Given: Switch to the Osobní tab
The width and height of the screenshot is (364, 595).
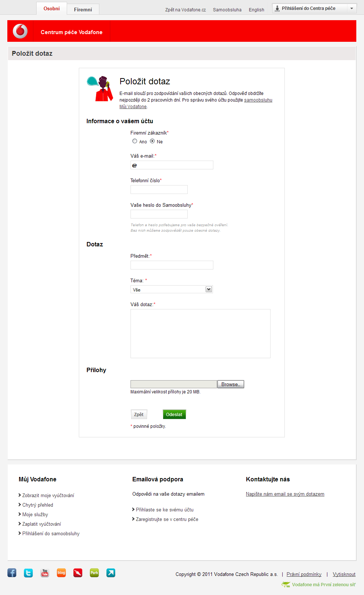Looking at the screenshot, I should tap(52, 8).
